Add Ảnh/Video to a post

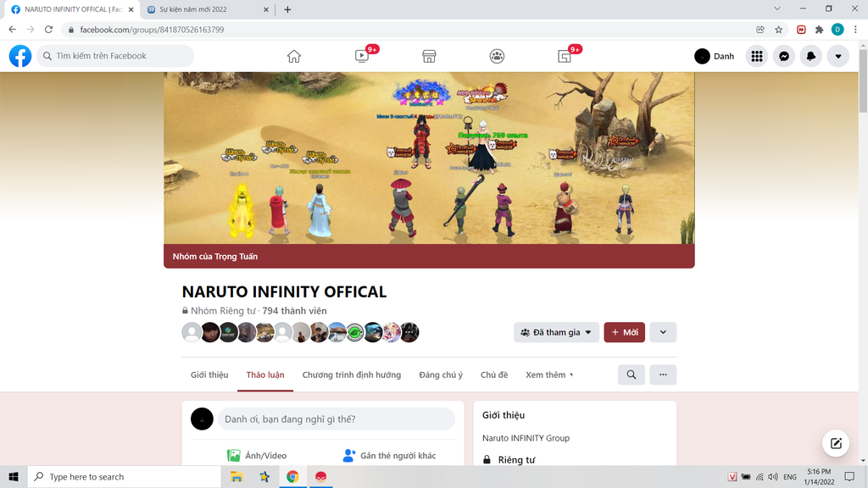pyautogui.click(x=257, y=455)
